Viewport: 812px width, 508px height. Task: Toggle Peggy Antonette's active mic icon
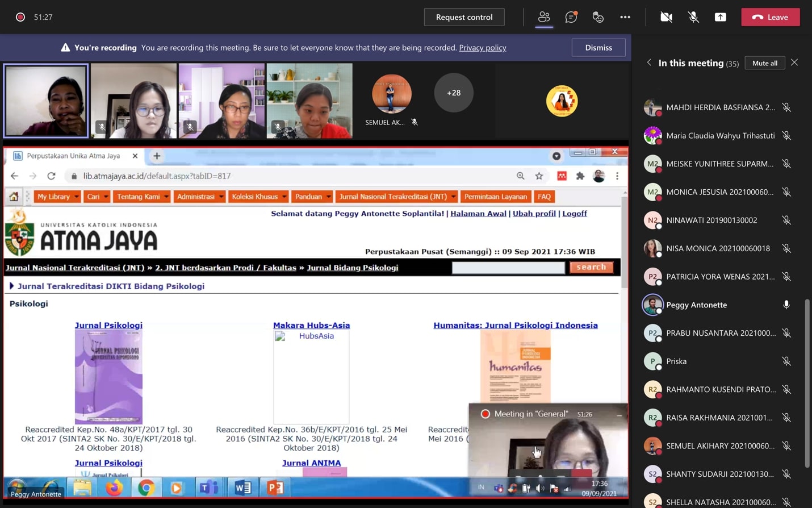pyautogui.click(x=786, y=305)
